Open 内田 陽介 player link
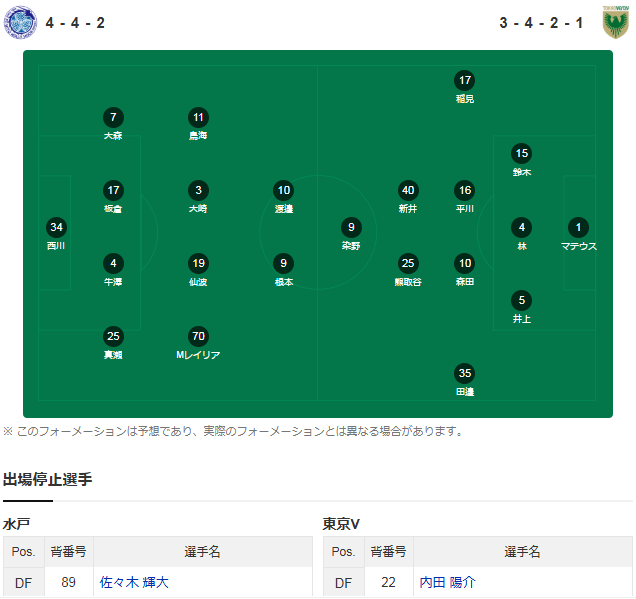The image size is (636, 599). (x=447, y=582)
